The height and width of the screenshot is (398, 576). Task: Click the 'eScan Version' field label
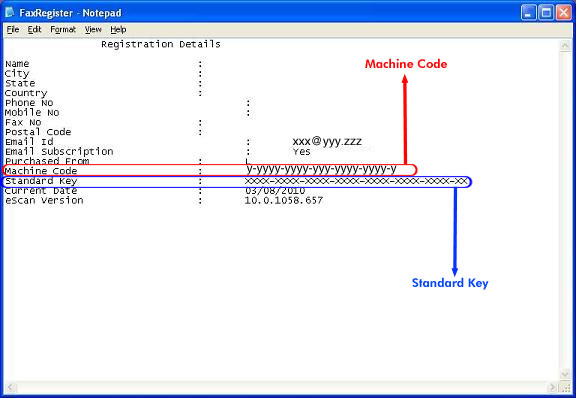(x=44, y=201)
